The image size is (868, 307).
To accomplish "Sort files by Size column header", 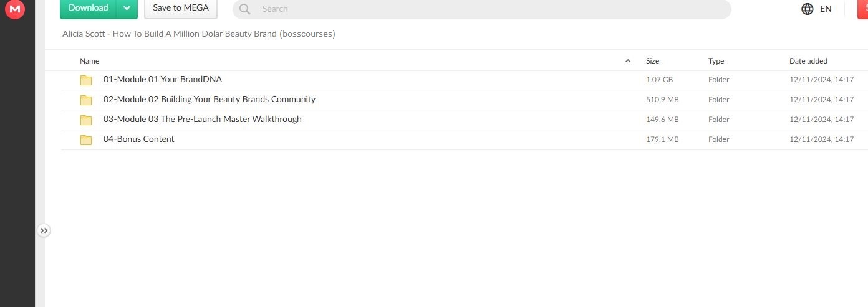I will click(x=652, y=61).
